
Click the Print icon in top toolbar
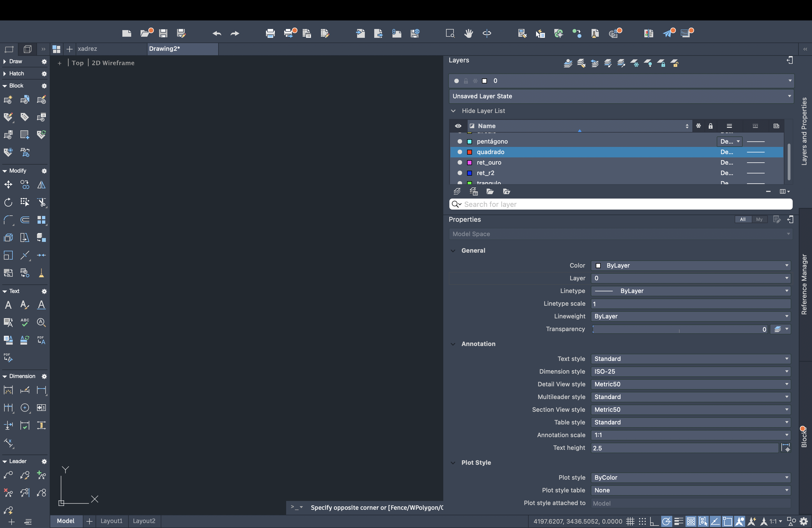pos(270,33)
